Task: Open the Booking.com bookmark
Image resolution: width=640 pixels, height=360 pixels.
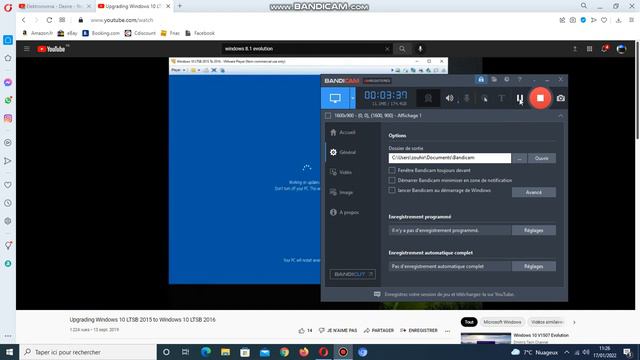Action: coord(101,33)
